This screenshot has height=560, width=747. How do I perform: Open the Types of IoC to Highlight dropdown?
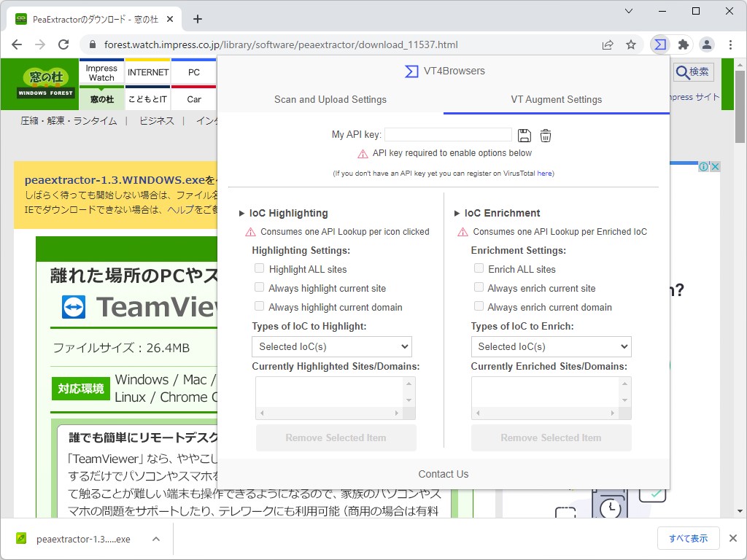pyautogui.click(x=332, y=346)
